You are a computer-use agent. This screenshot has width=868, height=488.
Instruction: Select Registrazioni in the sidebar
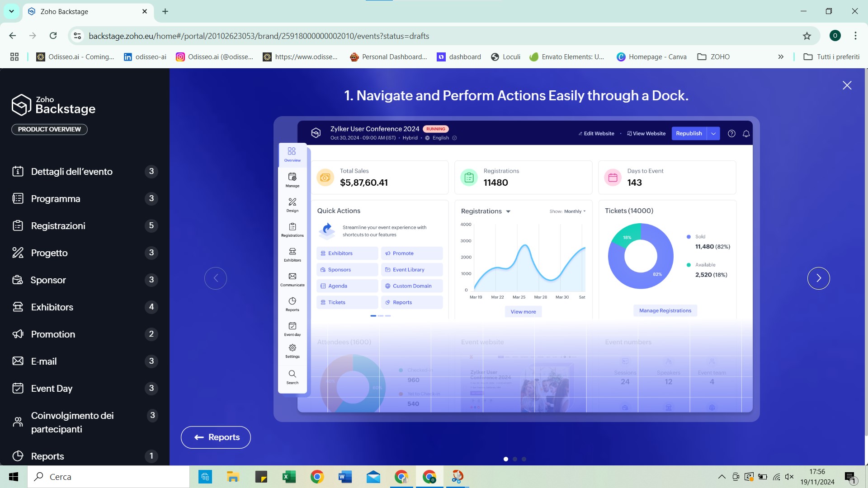pos(85,225)
